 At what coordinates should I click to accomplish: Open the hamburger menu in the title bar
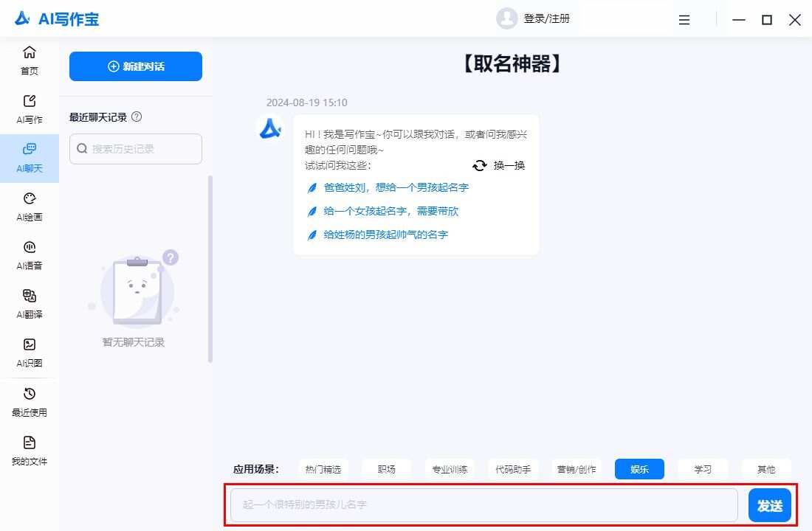684,20
